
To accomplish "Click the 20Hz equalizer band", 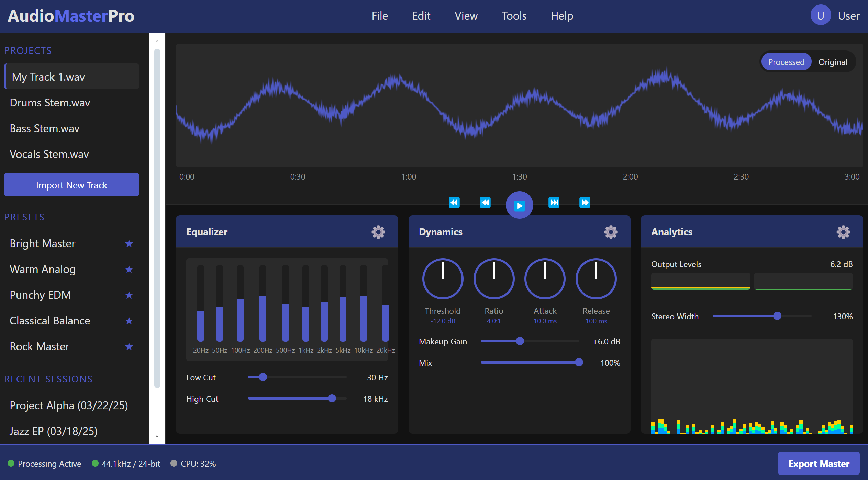I will point(201,304).
